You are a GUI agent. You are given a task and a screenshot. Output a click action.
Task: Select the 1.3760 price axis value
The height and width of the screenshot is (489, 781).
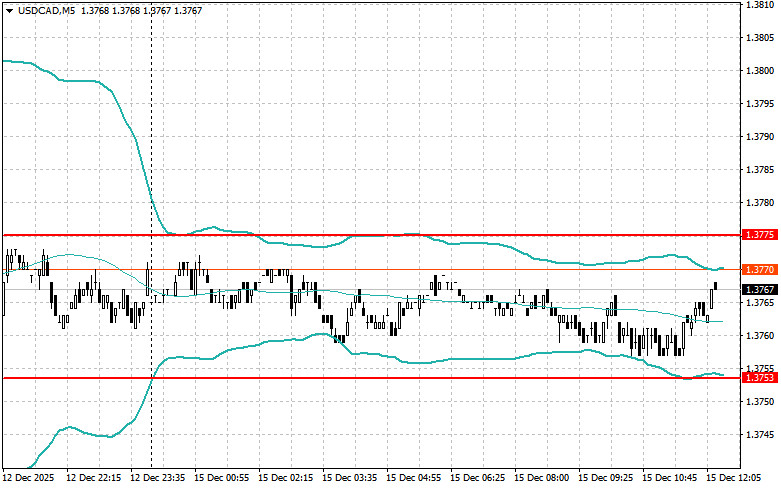(x=760, y=335)
